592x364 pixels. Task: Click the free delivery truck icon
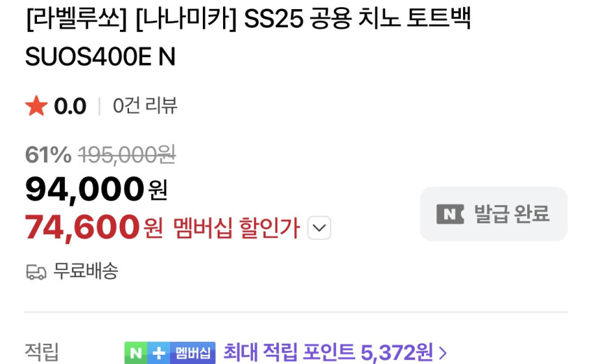[36, 272]
